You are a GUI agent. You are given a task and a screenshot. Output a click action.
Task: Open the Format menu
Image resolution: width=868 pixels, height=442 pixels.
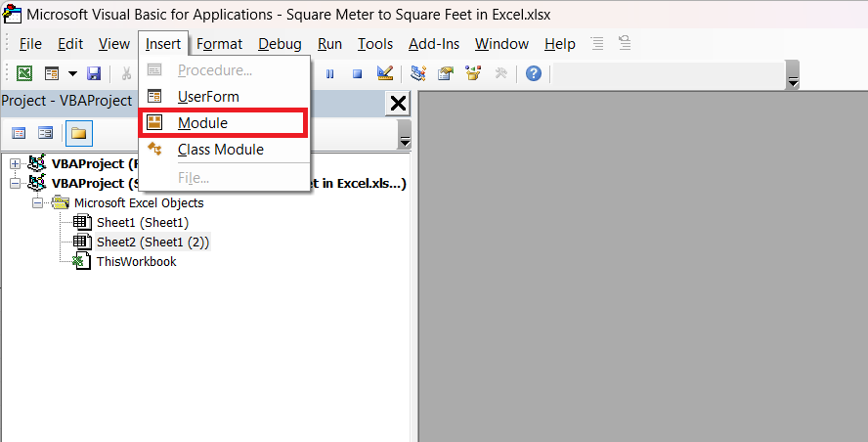(x=219, y=44)
